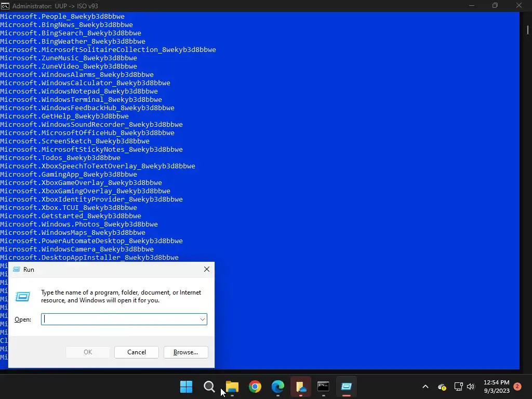The height and width of the screenshot is (399, 532).
Task: Click the Microsoft.XboxGamingOverlay line
Action: pyautogui.click(x=85, y=191)
